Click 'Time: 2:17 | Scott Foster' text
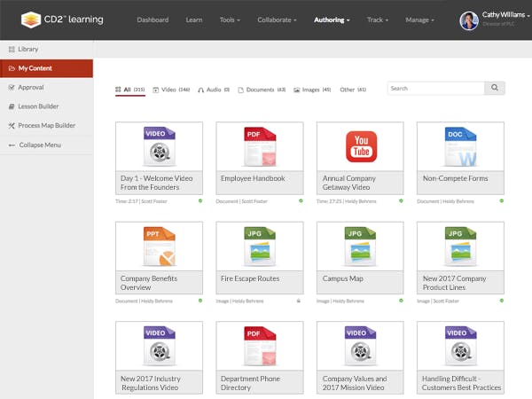Image resolution: width=532 pixels, height=399 pixels. [x=141, y=201]
